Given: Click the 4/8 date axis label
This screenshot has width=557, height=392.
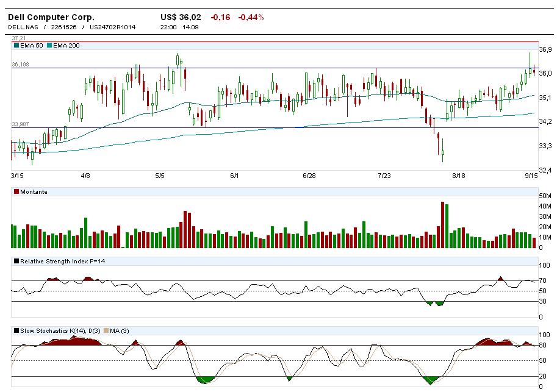Looking at the screenshot, I should 85,176.
